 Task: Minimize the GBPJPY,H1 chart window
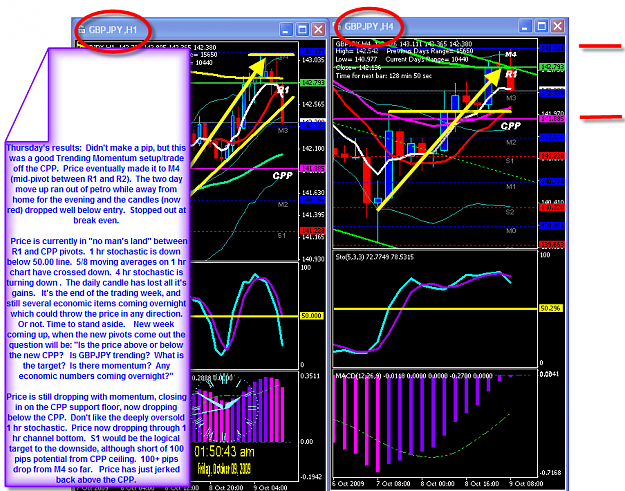[x=286, y=29]
